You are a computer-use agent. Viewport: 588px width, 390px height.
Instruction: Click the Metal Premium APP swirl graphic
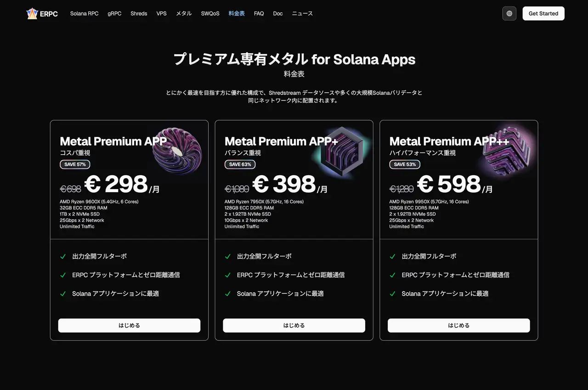tap(178, 151)
